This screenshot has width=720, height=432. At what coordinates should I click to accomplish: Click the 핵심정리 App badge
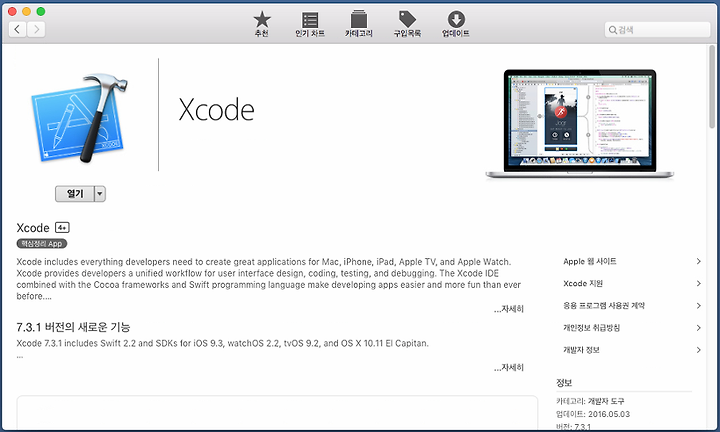click(42, 244)
